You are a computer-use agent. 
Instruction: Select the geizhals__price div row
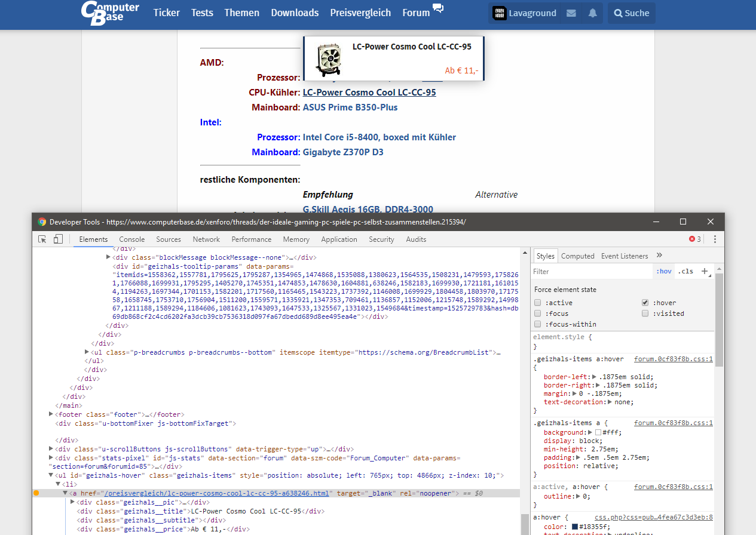tap(163, 529)
